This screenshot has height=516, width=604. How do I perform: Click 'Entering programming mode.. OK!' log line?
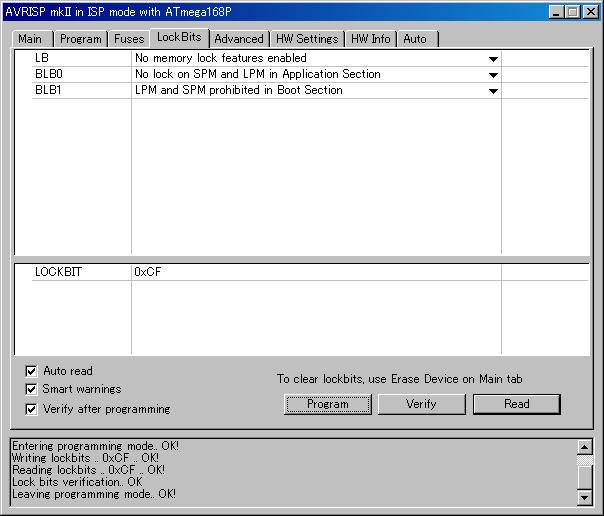pos(95,446)
